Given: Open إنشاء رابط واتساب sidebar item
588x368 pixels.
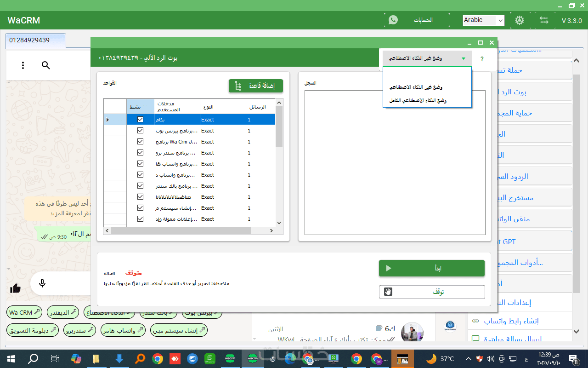Looking at the screenshot, I should 512,321.
